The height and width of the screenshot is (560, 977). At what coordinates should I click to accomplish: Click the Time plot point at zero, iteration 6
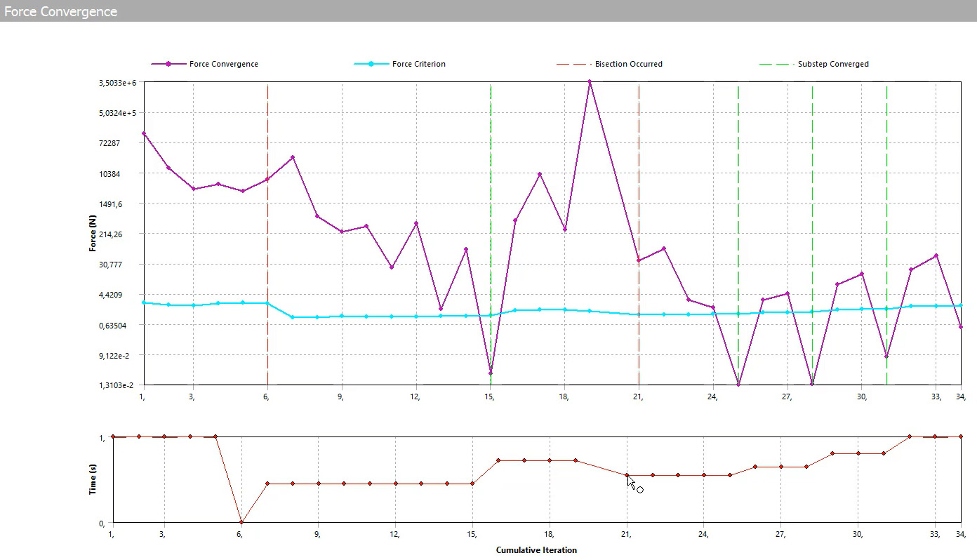click(x=241, y=522)
